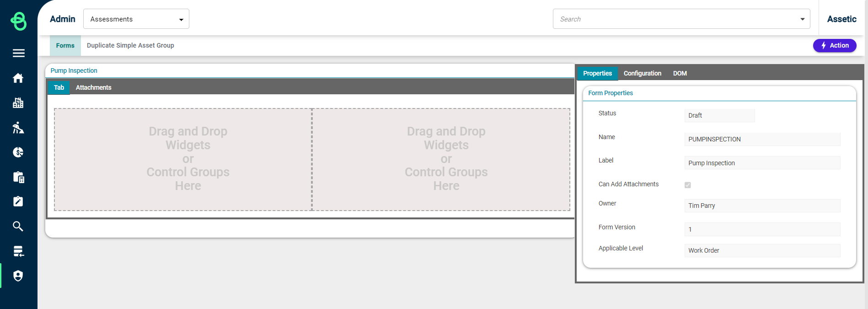Viewport: 868px width, 309px height.
Task: Select the Attachments tab
Action: 93,87
